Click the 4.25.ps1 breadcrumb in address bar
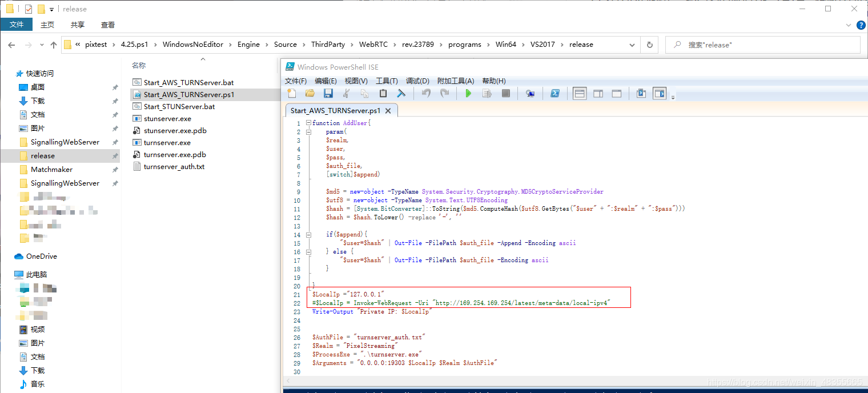Image resolution: width=868 pixels, height=393 pixels. [135, 45]
